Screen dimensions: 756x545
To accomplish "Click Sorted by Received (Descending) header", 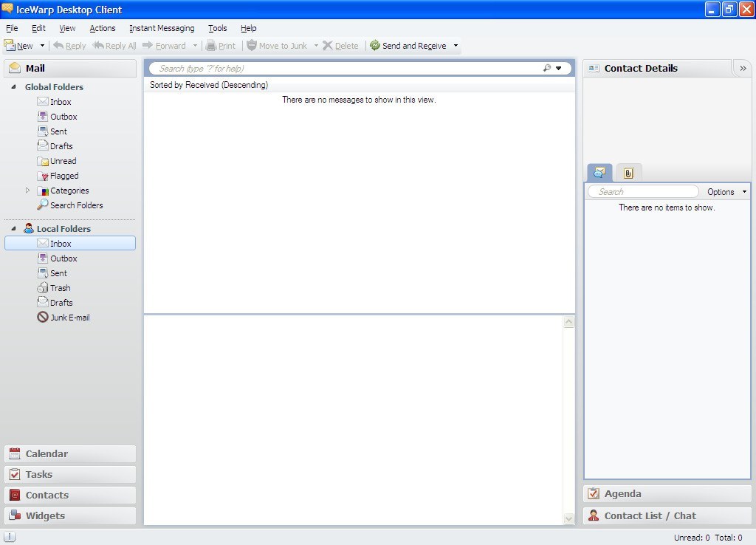I will [x=209, y=85].
